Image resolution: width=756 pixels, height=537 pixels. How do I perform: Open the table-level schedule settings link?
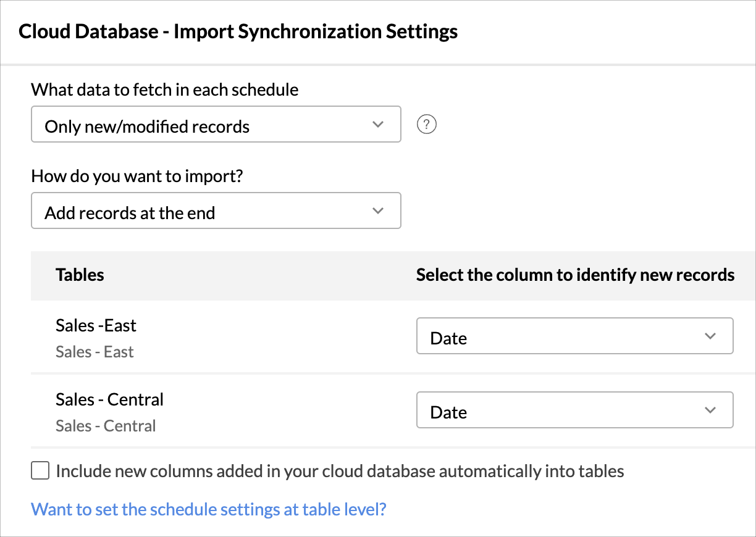click(209, 509)
